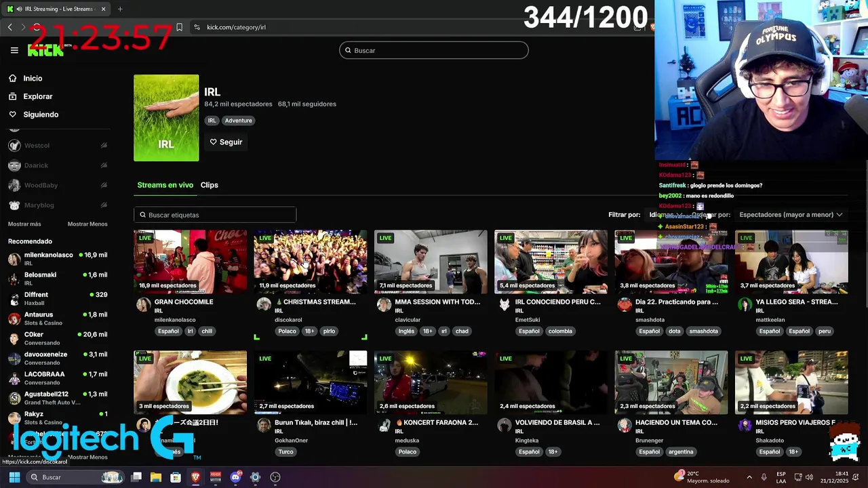Screen dimensions: 868x488
Task: Select the Turco tag under GokhanOner
Action: [x=285, y=452]
